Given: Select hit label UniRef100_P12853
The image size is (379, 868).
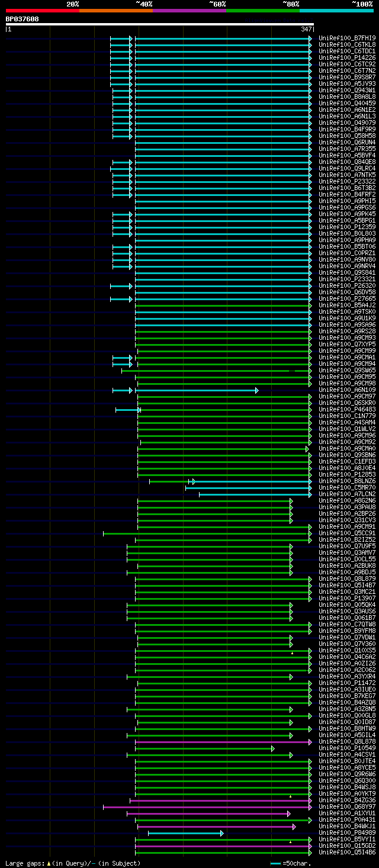Looking at the screenshot, I should [347, 474].
